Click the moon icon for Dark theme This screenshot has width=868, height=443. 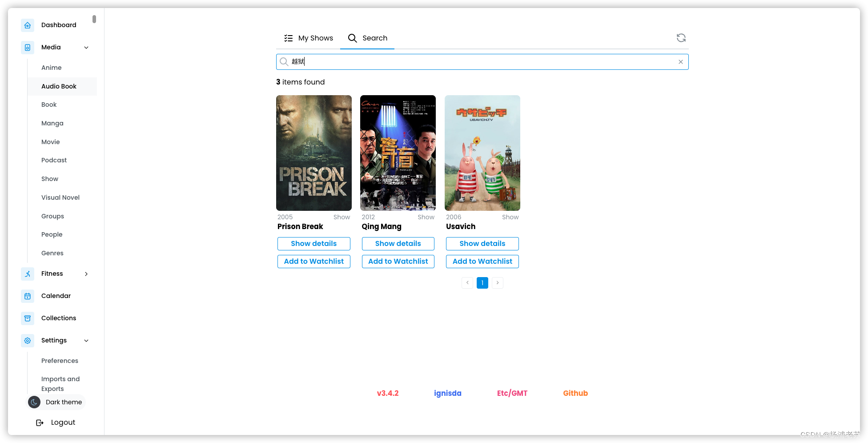click(x=34, y=402)
